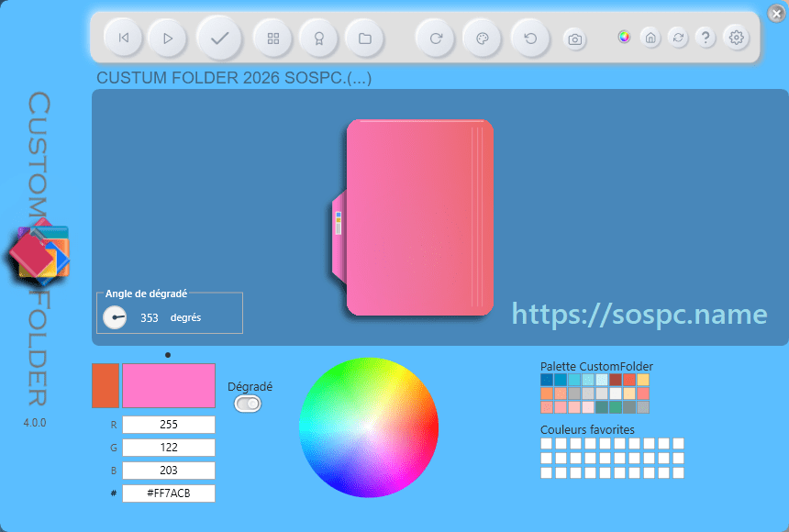Image resolution: width=789 pixels, height=532 pixels.
Task: Click the R value field showing 255
Action: [x=169, y=425]
